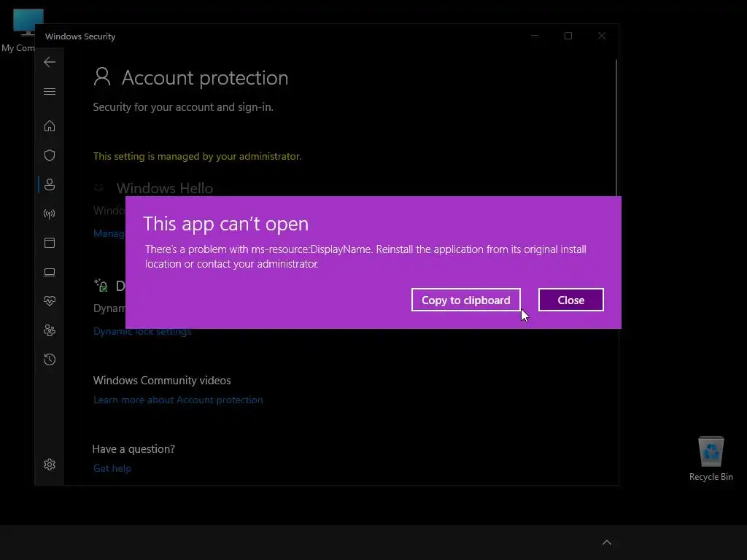Click the 'Have a question?' heading
Image resolution: width=747 pixels, height=560 pixels.
tap(133, 449)
